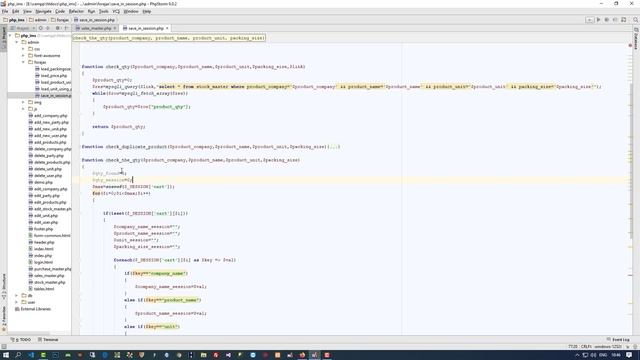
Task: Click php_ims breadcrumb in navigation bar
Action: click(x=14, y=20)
